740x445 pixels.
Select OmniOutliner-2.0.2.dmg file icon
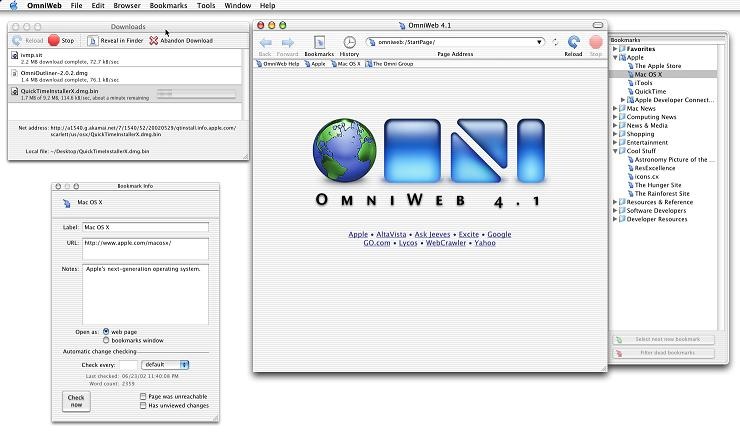tap(14, 74)
